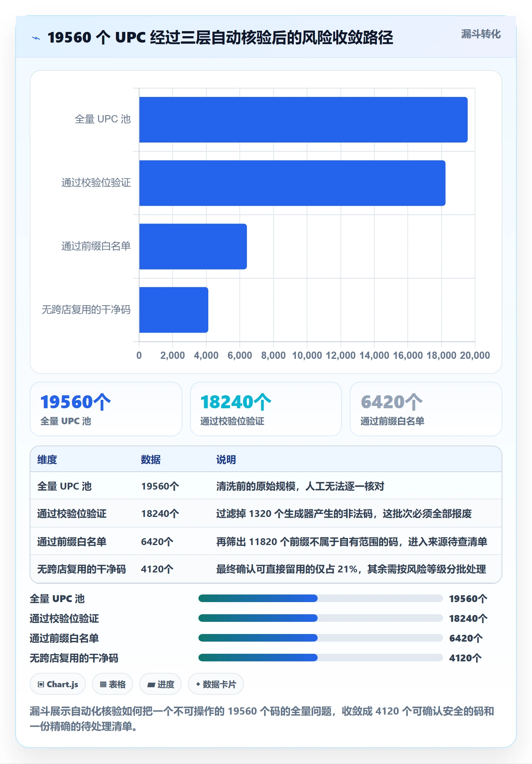Click the 4120个 cell in the table

click(157, 569)
